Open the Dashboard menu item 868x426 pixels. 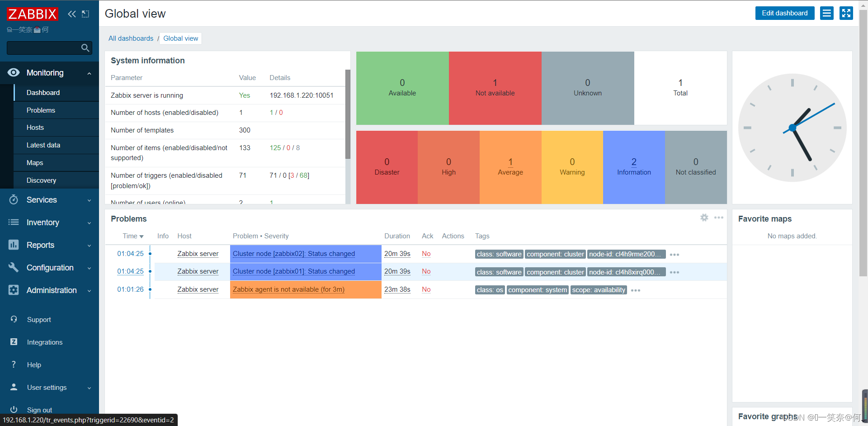coord(57,93)
